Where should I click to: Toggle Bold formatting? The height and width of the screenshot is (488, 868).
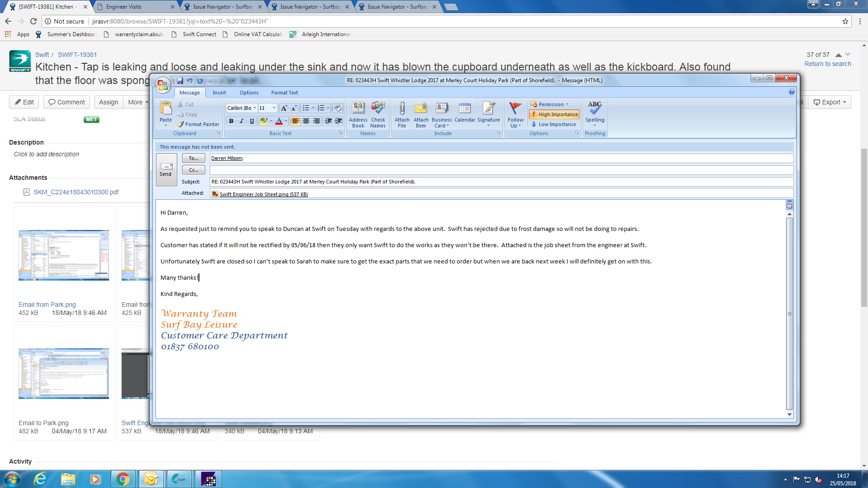click(x=231, y=121)
